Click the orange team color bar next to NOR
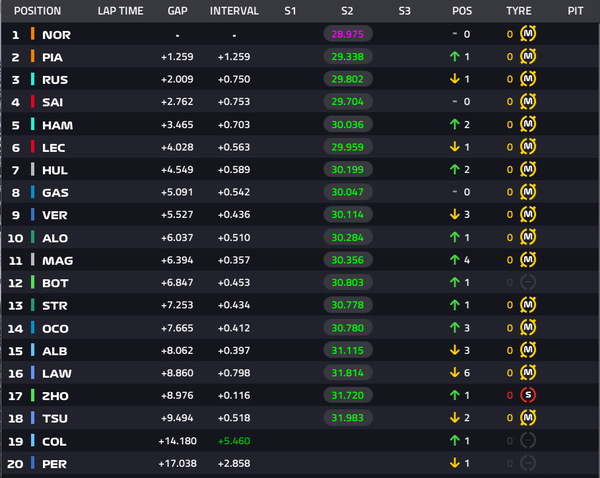The width and height of the screenshot is (600, 478). tap(33, 34)
